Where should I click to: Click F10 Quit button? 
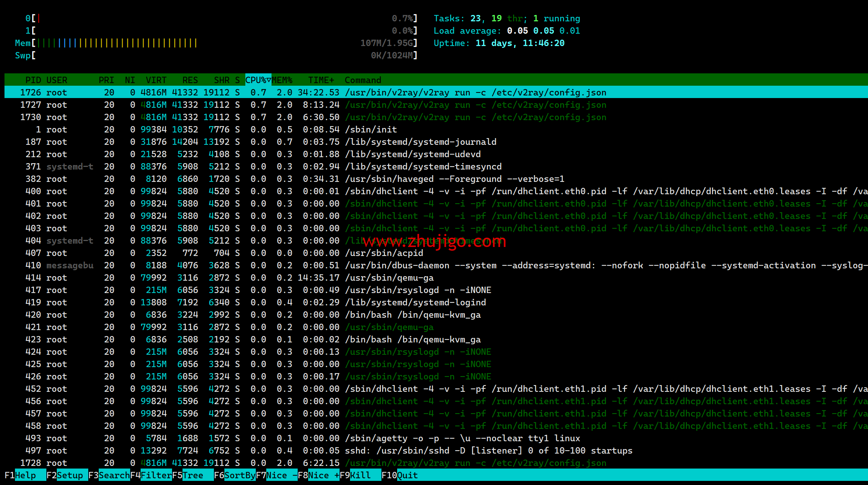coord(407,475)
